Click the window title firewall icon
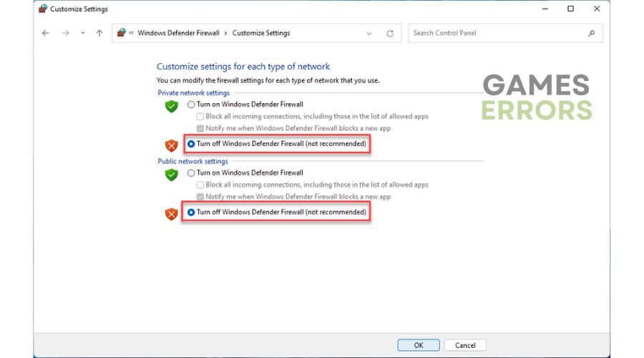Screen dimensions: 644x358 coord(43,9)
